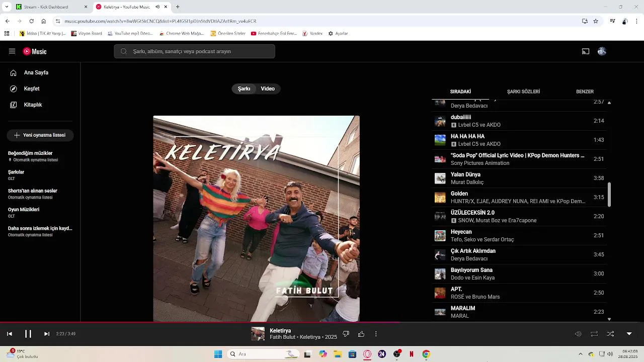Mute the tab via audio icon
This screenshot has height=362, width=644.
(157, 7)
